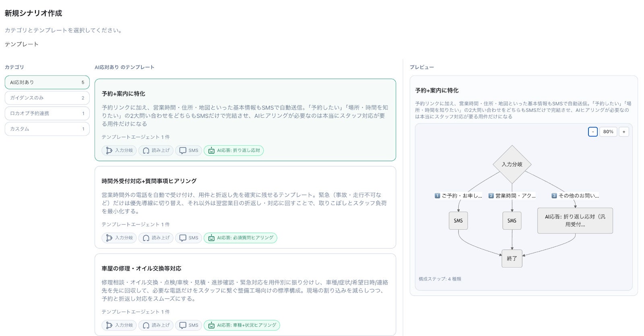Image resolution: width=644 pixels, height=336 pixels.
Task: Click the AI応答: 折り返し応対 flowchart node
Action: (x=575, y=221)
